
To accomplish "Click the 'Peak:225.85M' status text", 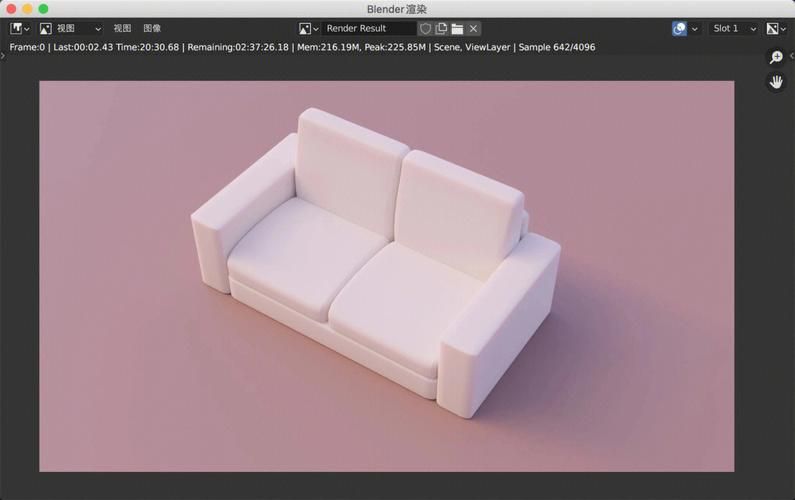I will tap(395, 47).
